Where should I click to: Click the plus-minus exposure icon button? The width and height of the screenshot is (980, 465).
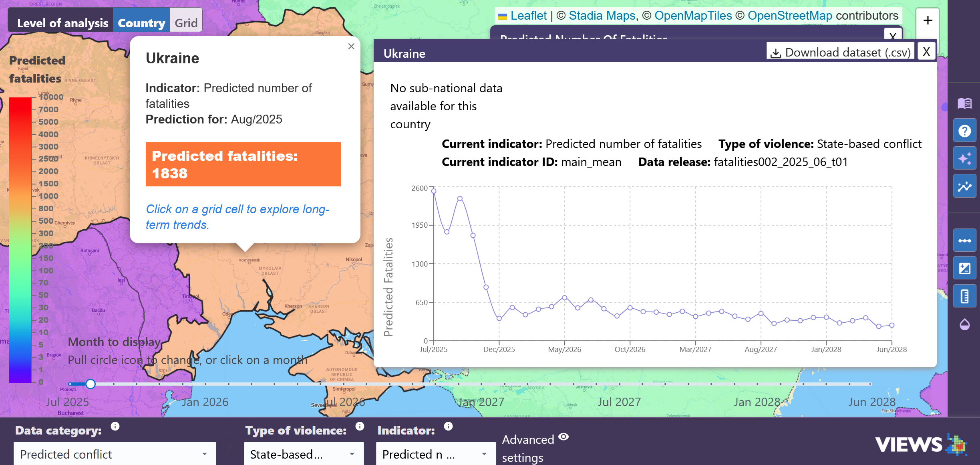click(964, 268)
